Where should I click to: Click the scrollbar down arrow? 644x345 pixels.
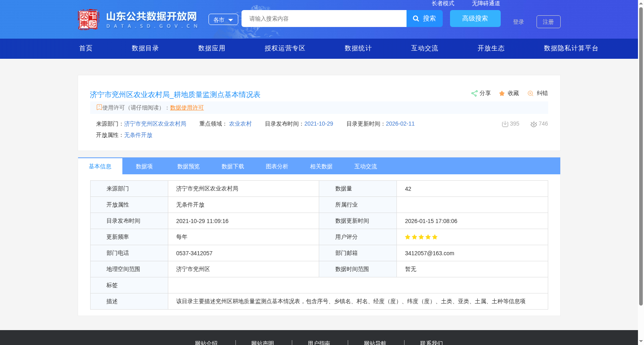click(x=641, y=342)
